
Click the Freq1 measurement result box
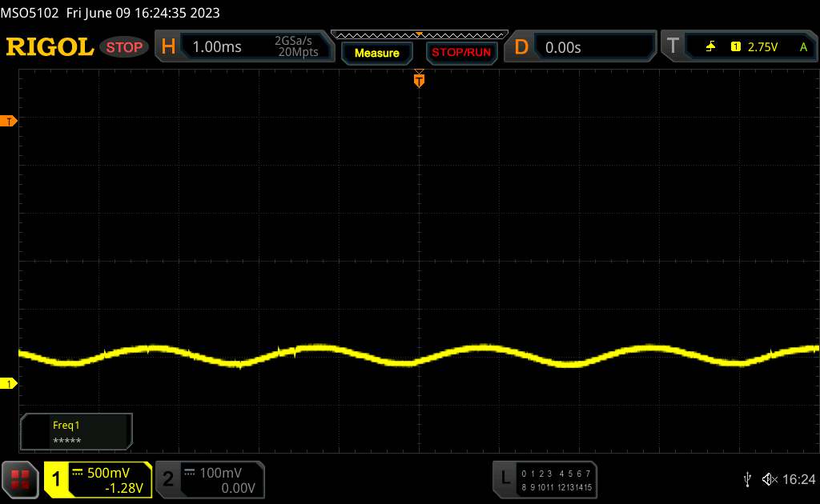[76, 432]
